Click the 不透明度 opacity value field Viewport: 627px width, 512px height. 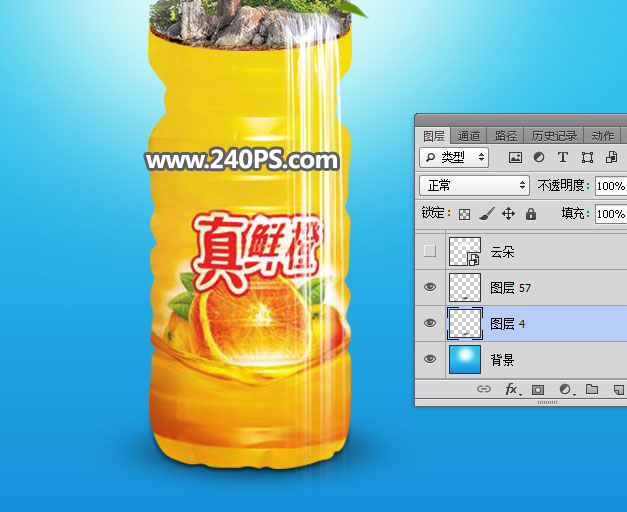coord(610,186)
